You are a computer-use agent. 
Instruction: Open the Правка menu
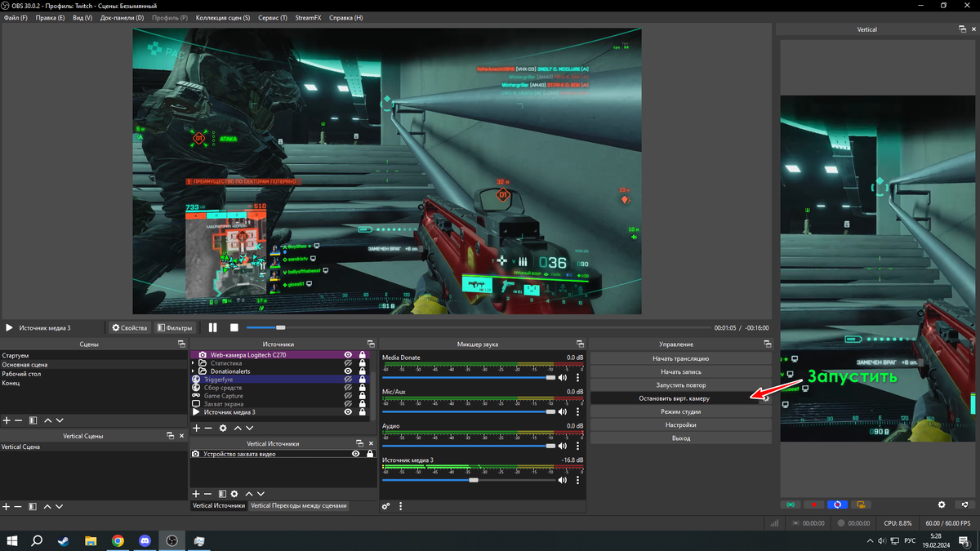(x=51, y=17)
